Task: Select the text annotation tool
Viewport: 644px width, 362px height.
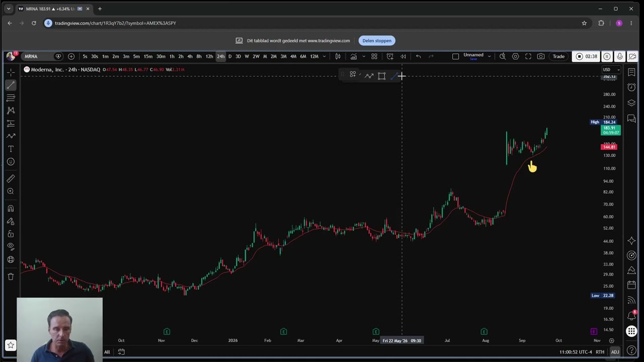Action: coord(11,149)
